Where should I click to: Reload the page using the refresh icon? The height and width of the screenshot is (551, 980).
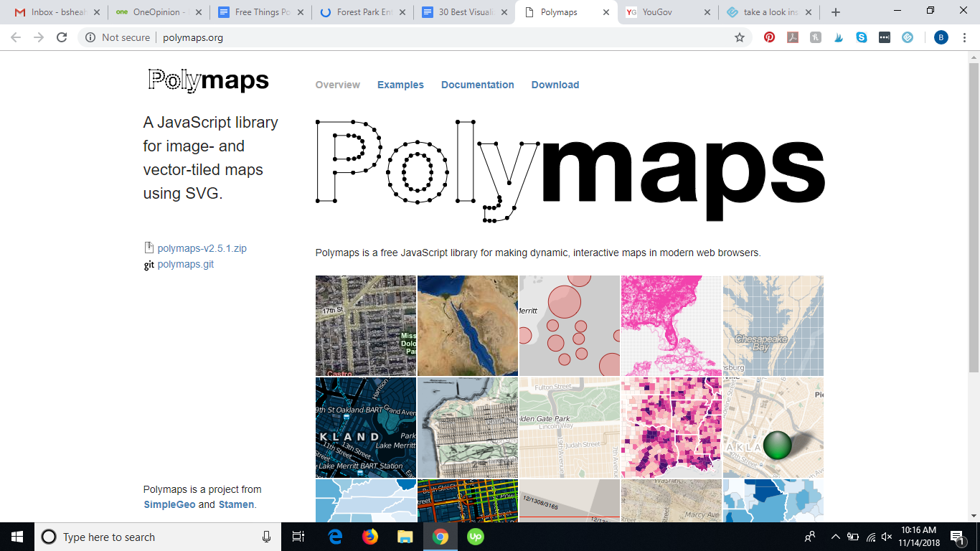point(62,37)
